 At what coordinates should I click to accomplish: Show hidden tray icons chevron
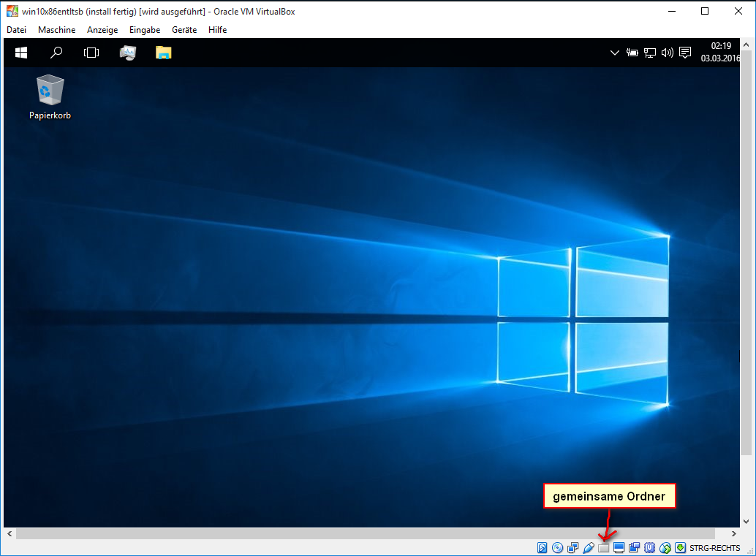(614, 53)
